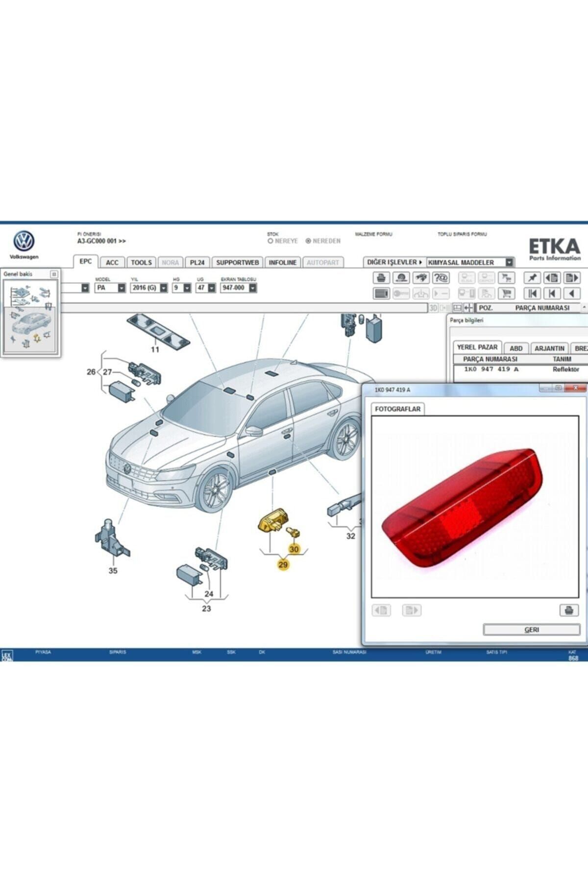This screenshot has width=588, height=882.
Task: Go to previous page with document-left icon
Action: 552,278
